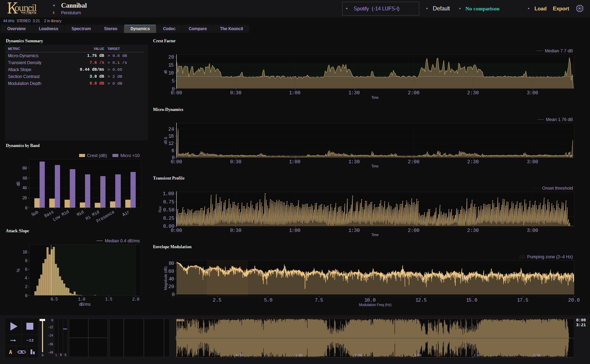This screenshot has height=364, width=590.
Task: Open the settings gear icon
Action: (580, 9)
